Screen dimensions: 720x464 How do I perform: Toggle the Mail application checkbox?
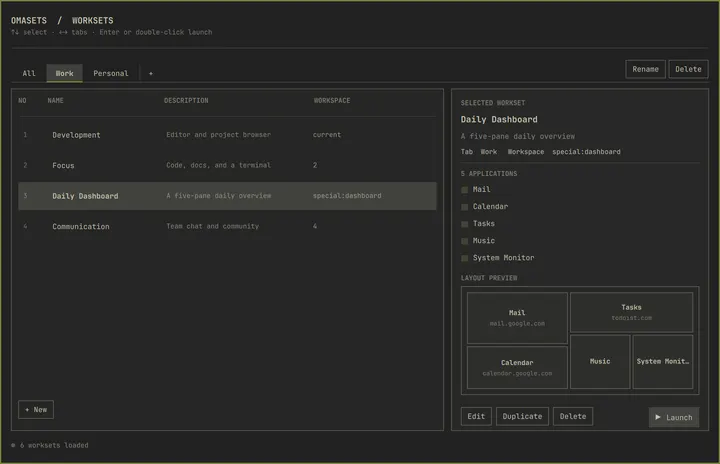[x=464, y=190]
